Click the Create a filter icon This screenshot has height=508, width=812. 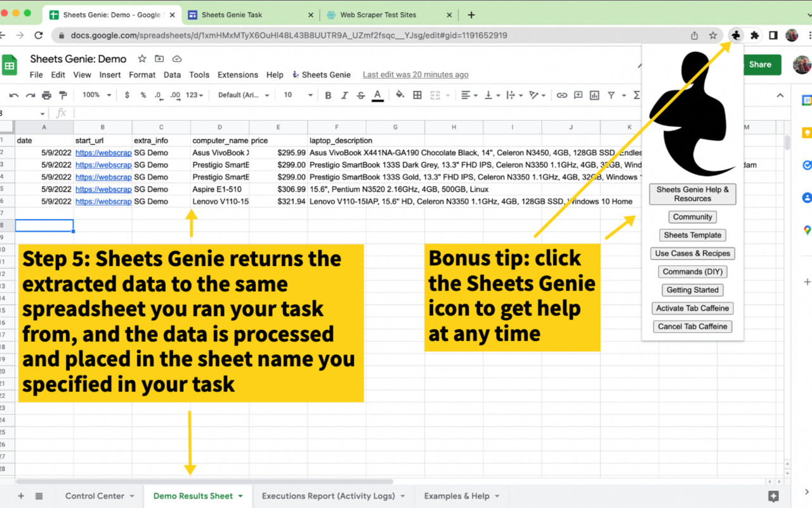click(x=611, y=95)
